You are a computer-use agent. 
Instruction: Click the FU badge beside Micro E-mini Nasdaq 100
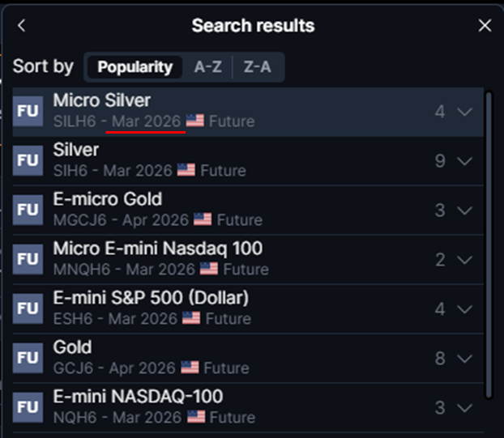(28, 259)
